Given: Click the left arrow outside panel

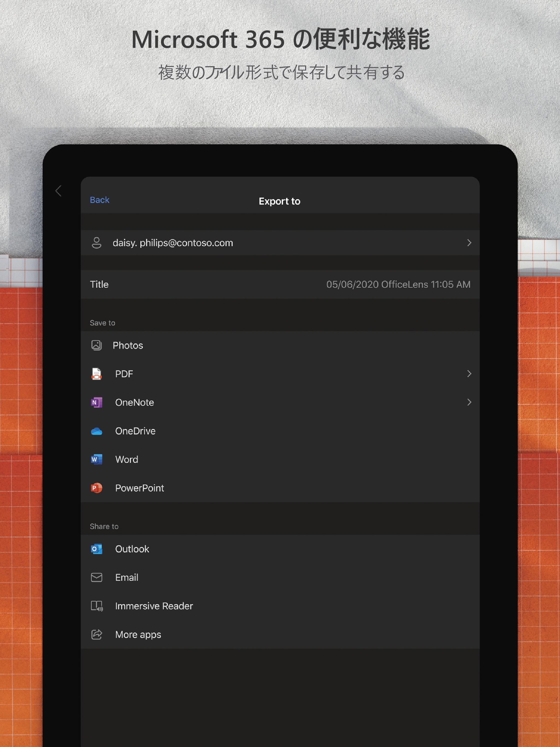Looking at the screenshot, I should pos(59,191).
